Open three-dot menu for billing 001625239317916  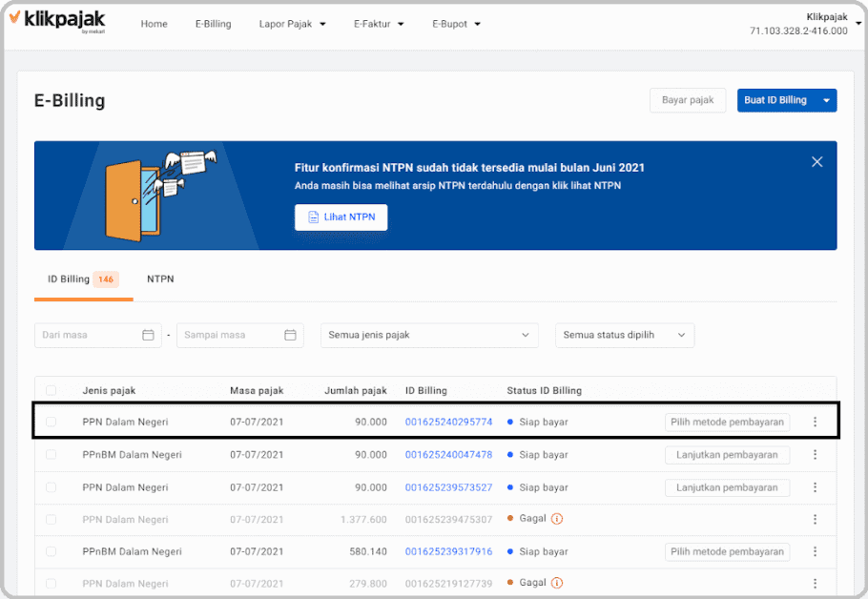(815, 551)
